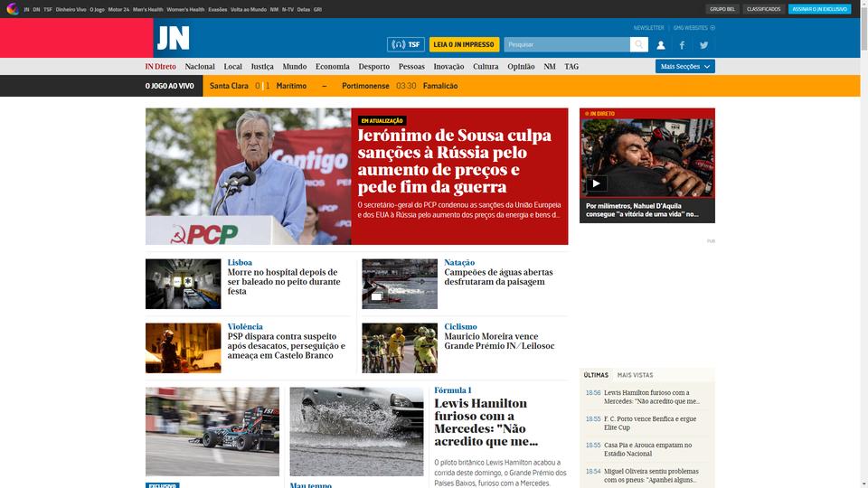
Task: Click the search magnifier icon
Action: (x=639, y=44)
